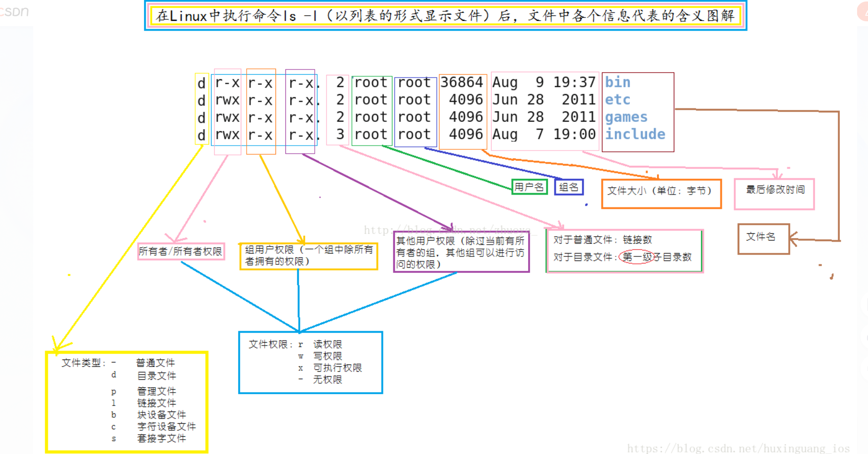Screen dimensions: 868x454
Task: Click the 其他用户权限 description box
Action: [x=461, y=252]
